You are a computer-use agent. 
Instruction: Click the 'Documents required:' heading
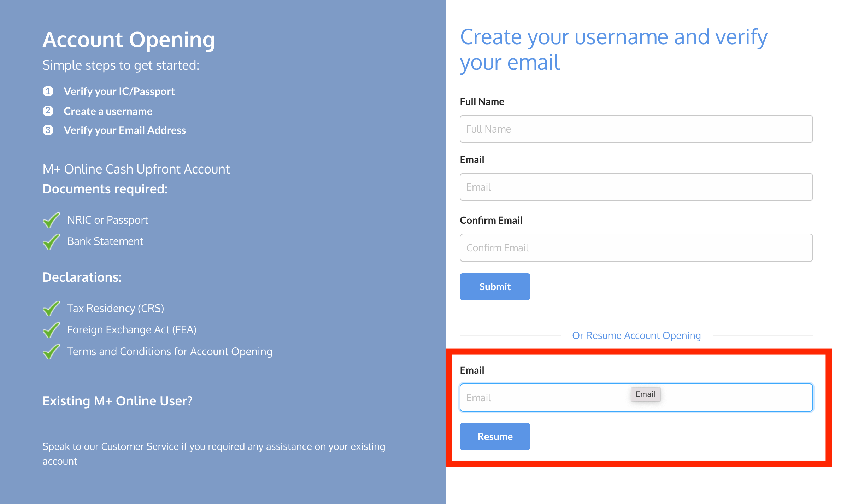(105, 189)
